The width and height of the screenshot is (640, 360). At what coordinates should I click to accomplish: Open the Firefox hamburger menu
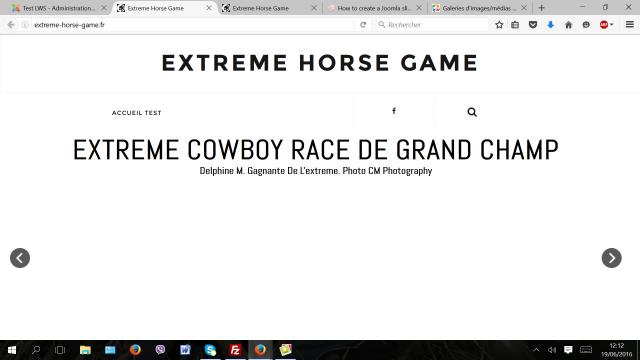pos(630,24)
